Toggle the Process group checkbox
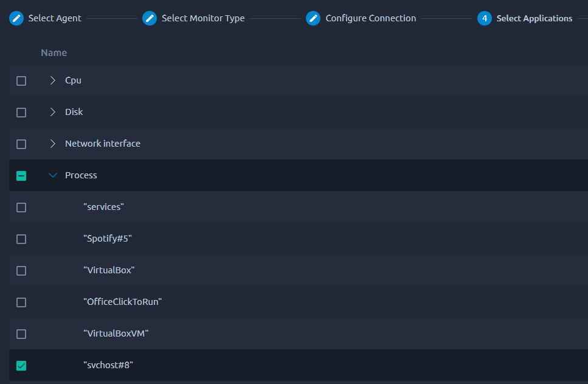The height and width of the screenshot is (384, 588). [21, 176]
